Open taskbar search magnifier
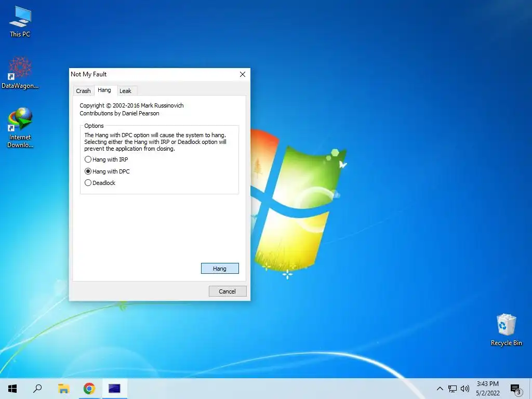Screen dimensions: 532x399 pos(37,389)
